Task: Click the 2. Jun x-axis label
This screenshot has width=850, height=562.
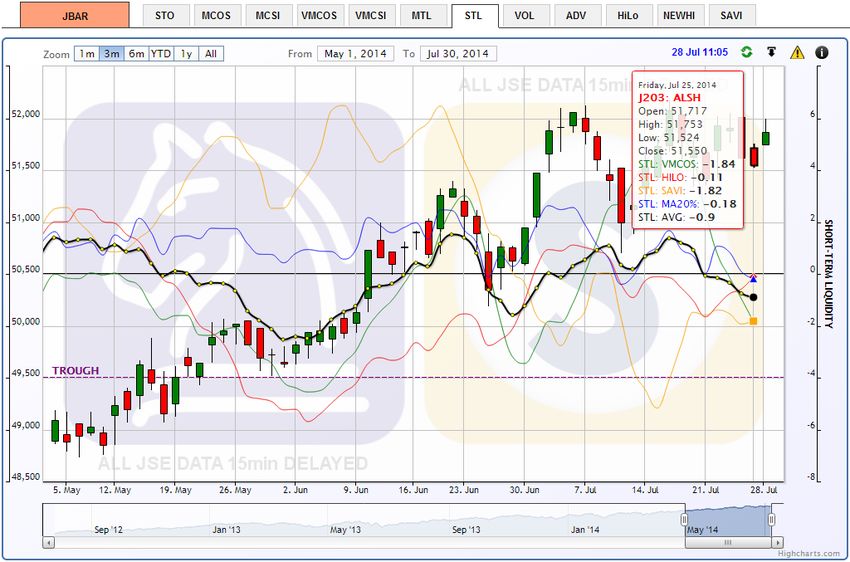Action: pos(295,489)
